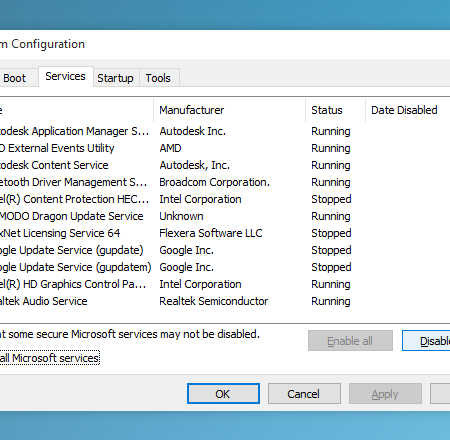Image resolution: width=450 pixels, height=440 pixels.
Task: Select the HD Graphics Control Panel service row
Action: [x=225, y=284]
